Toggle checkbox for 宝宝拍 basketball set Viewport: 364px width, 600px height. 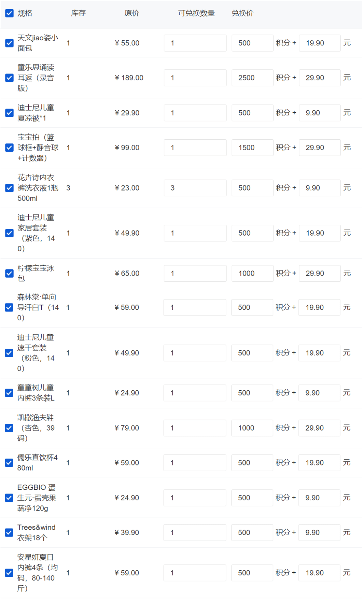[10, 148]
